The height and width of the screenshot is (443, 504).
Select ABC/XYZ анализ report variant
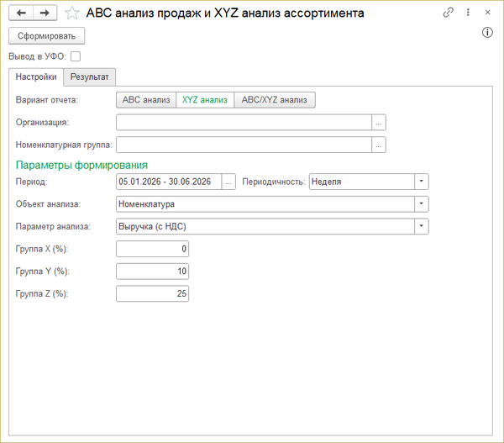point(274,100)
